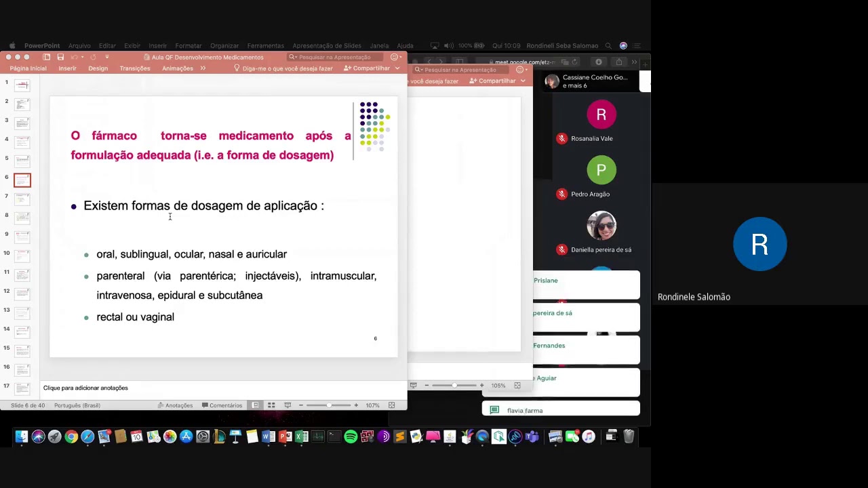Toggle the Comentários pane button

222,405
